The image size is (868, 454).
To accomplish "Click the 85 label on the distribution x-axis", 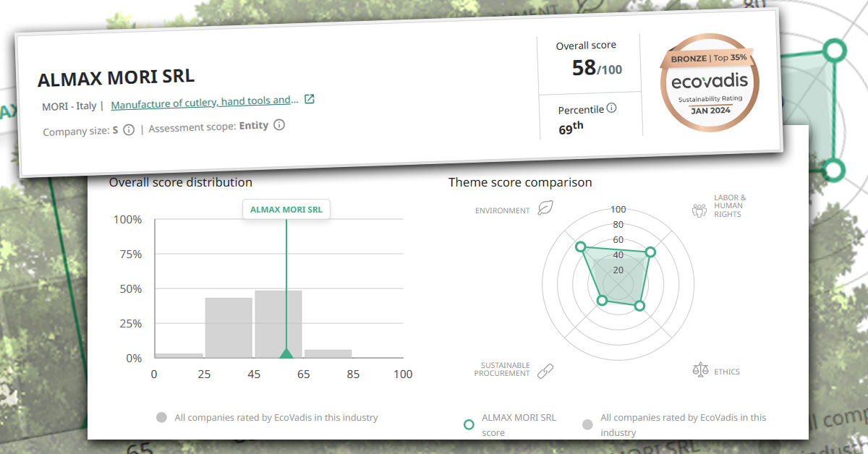I will 353,374.
